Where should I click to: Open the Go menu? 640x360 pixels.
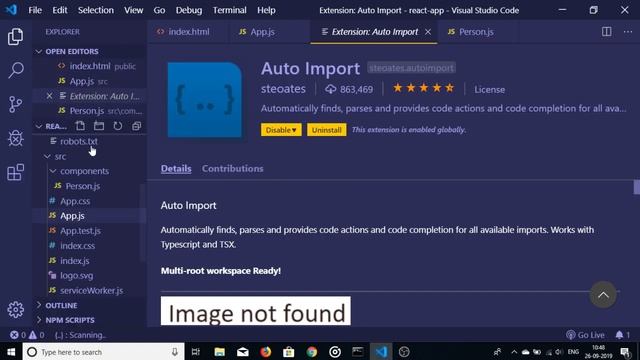(159, 10)
